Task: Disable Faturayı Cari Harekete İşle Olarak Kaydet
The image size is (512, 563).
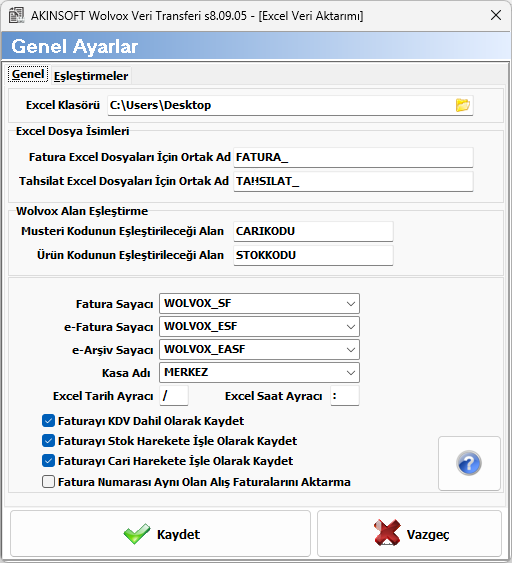Action: (48, 461)
